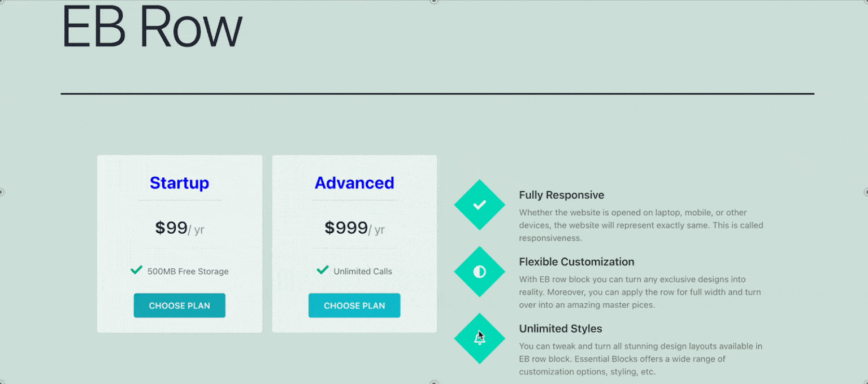The image size is (868, 384).
Task: Click the 500MB Free Storage feature text
Action: click(188, 272)
